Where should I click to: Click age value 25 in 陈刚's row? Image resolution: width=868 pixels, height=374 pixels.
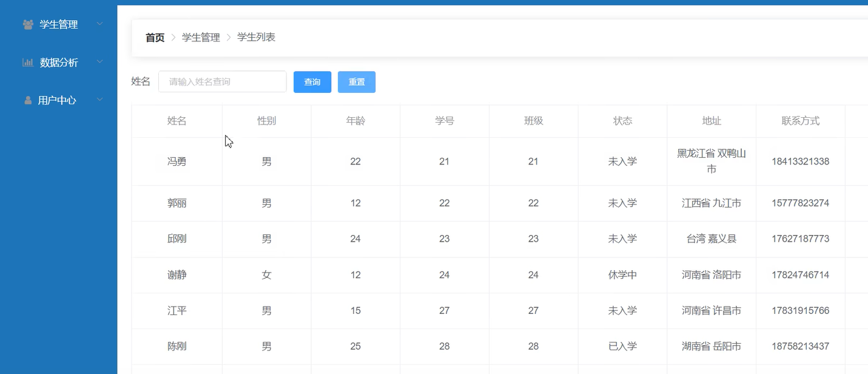pos(355,346)
